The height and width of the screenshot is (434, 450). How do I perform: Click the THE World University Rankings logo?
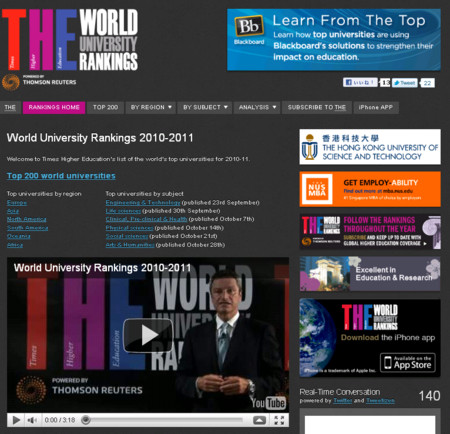(x=70, y=40)
